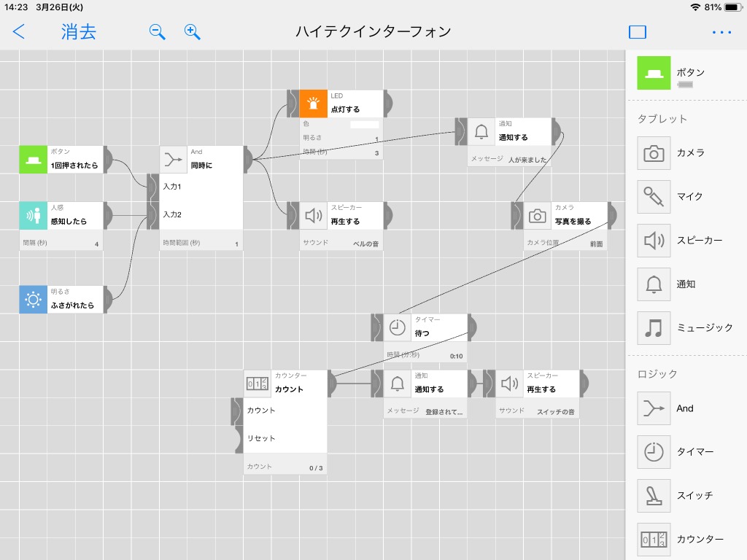Select the スイッチ icon in sidebar
Viewport: 747px width, 560px height.
coord(654,496)
